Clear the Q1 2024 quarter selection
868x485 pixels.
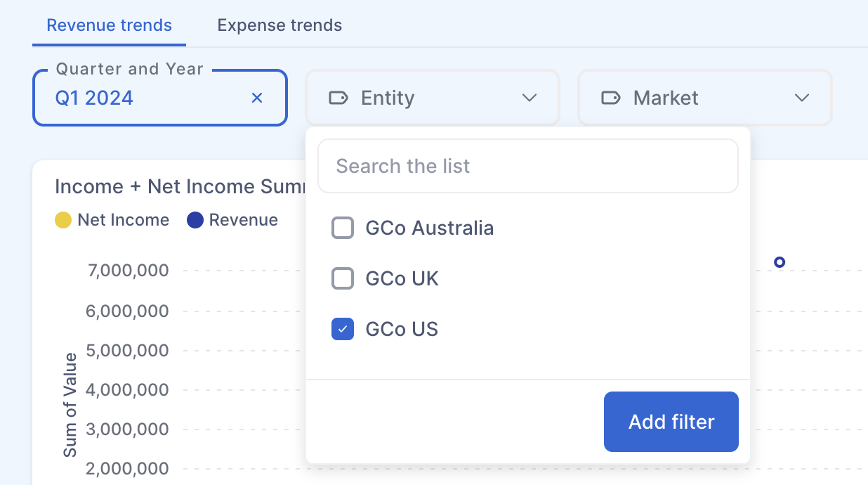click(x=257, y=98)
